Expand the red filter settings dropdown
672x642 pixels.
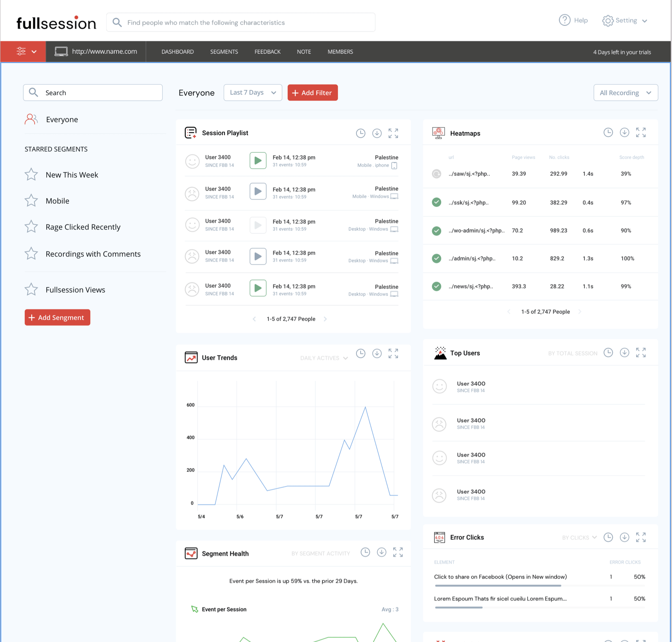pos(23,52)
